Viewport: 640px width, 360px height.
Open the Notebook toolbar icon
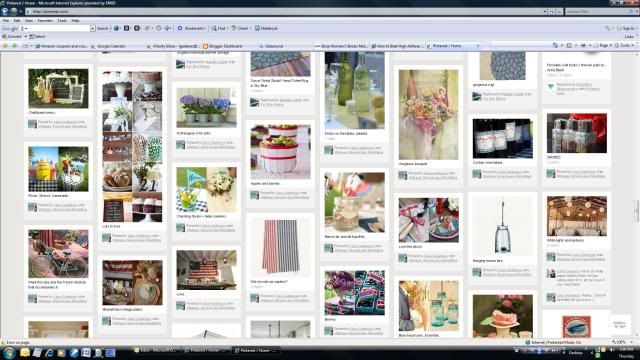tap(266, 28)
